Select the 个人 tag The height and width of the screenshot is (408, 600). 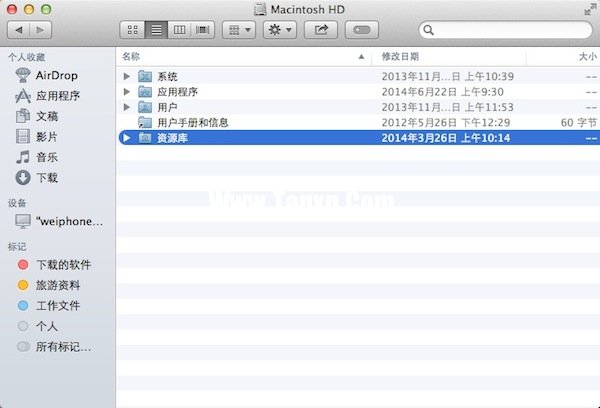(x=37, y=326)
